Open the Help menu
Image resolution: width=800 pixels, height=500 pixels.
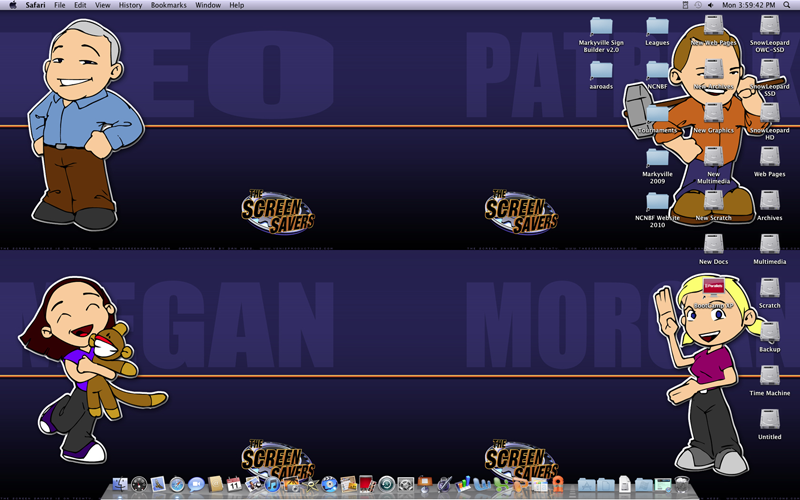(x=237, y=5)
